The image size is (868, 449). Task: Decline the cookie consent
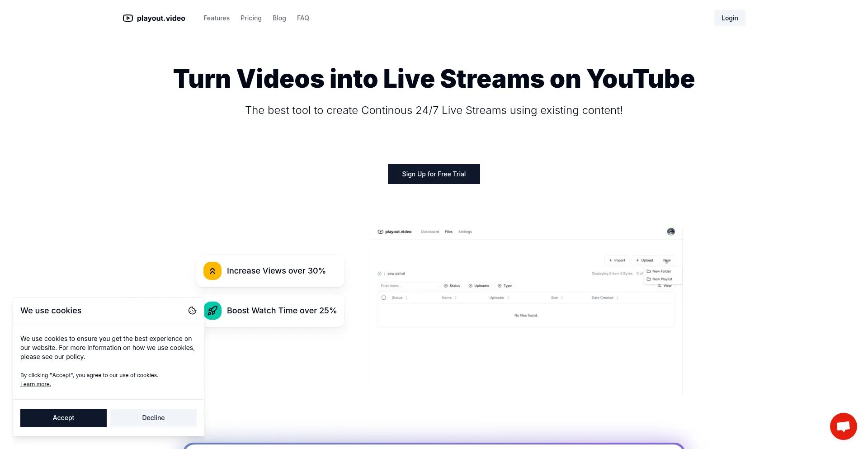(153, 418)
